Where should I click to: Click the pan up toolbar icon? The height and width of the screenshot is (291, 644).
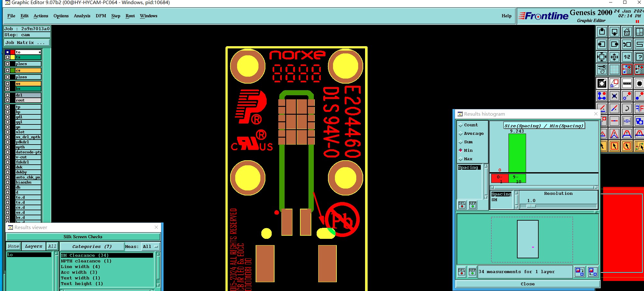(x=602, y=32)
